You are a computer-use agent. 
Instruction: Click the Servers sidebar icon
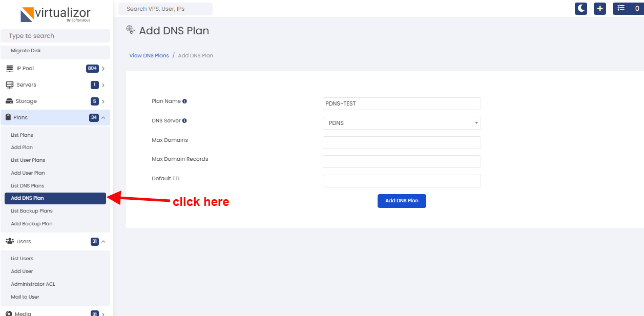10,85
